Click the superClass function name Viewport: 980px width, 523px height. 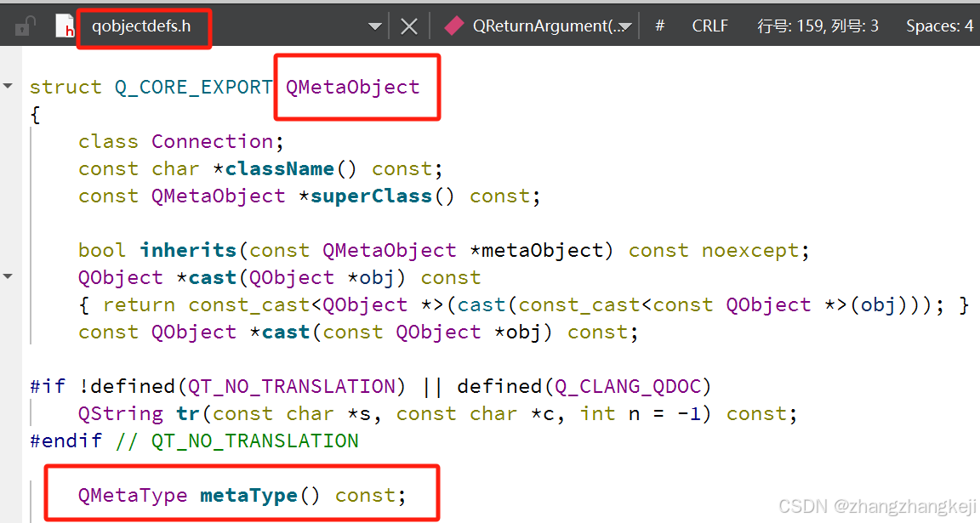(371, 196)
